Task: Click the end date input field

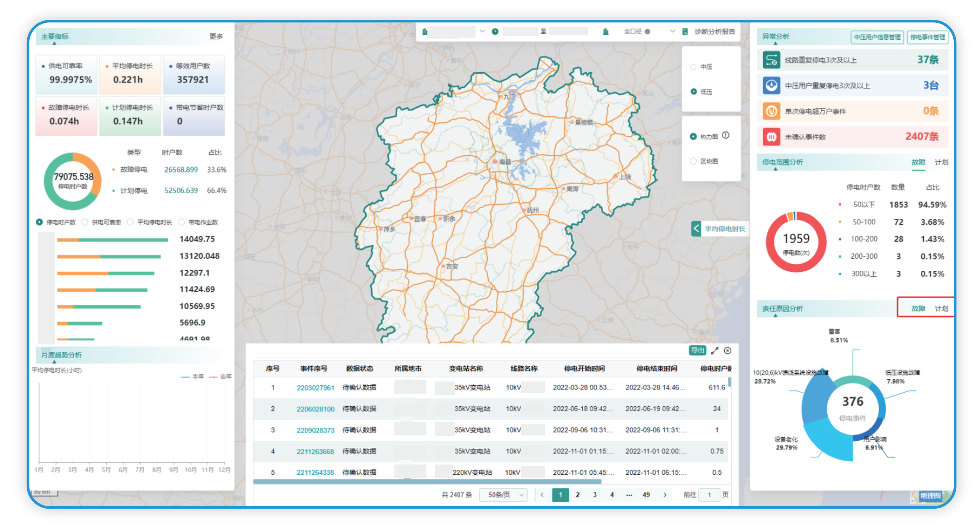Action: point(568,32)
